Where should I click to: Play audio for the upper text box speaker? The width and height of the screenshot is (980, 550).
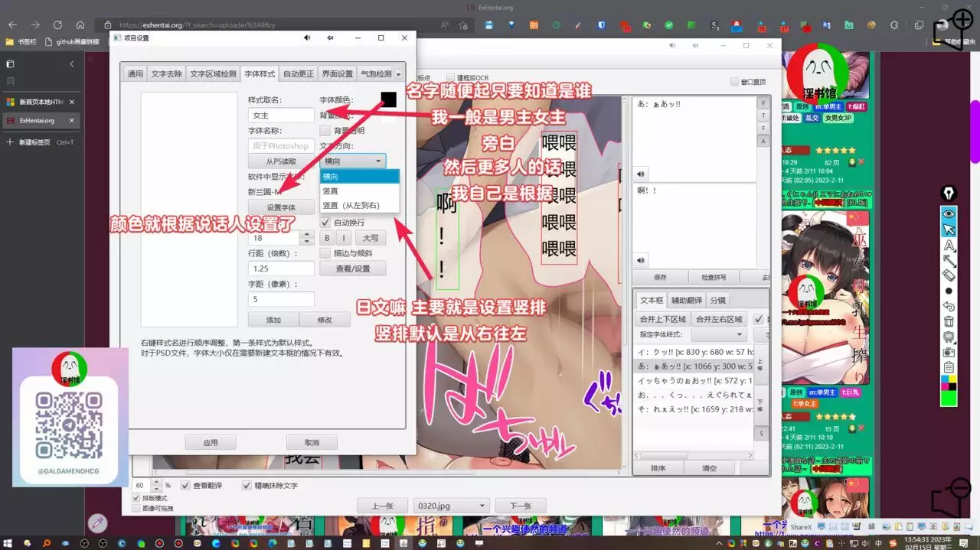coord(641,174)
